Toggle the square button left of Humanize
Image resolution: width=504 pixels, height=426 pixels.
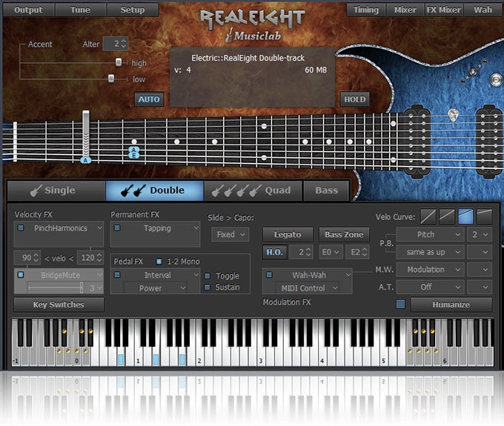point(400,304)
